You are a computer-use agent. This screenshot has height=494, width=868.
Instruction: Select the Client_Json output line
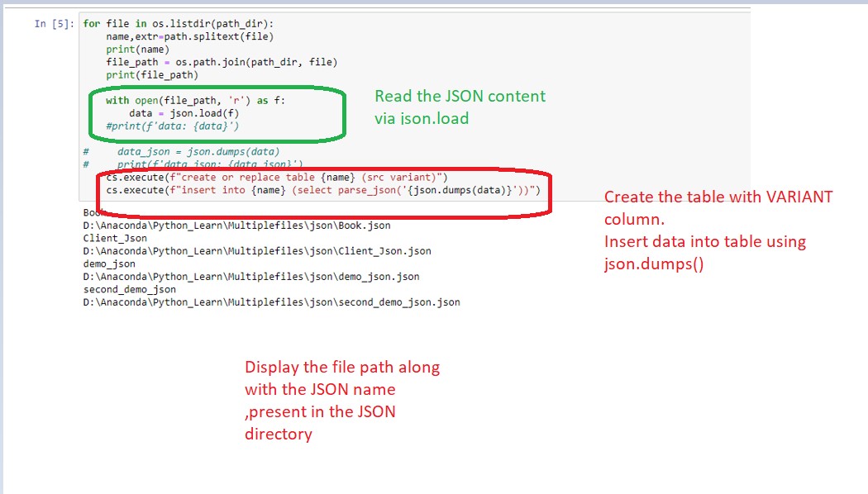108,238
